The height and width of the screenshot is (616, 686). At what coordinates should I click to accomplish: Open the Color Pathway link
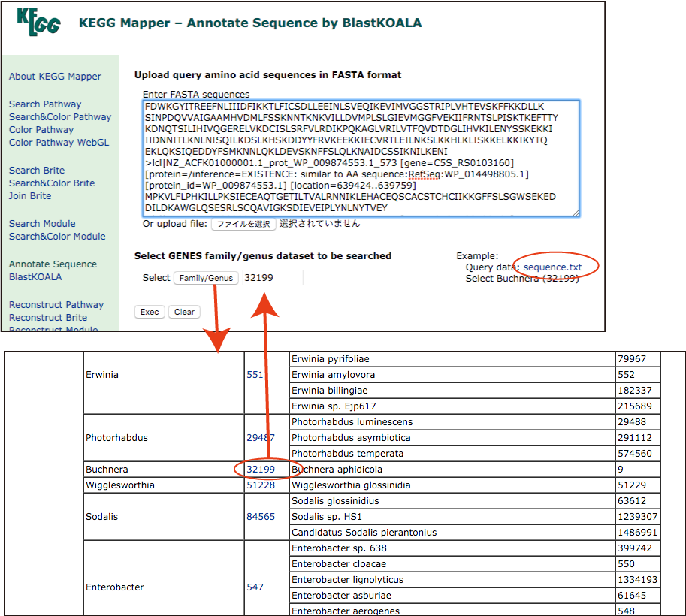click(41, 129)
